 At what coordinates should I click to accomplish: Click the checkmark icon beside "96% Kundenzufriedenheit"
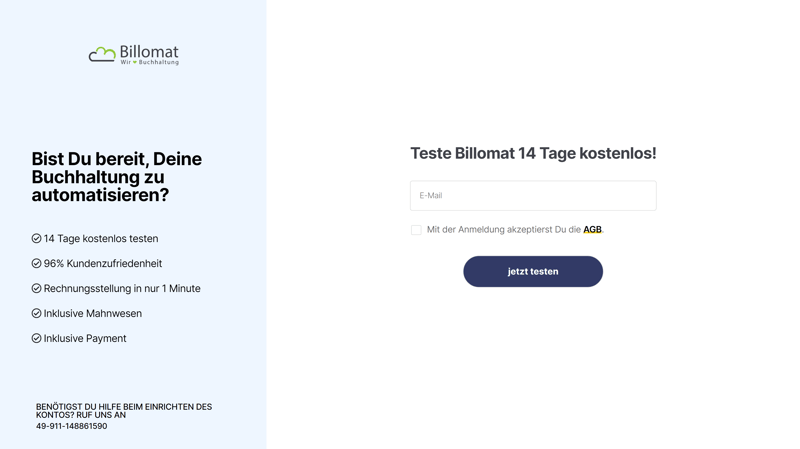36,263
